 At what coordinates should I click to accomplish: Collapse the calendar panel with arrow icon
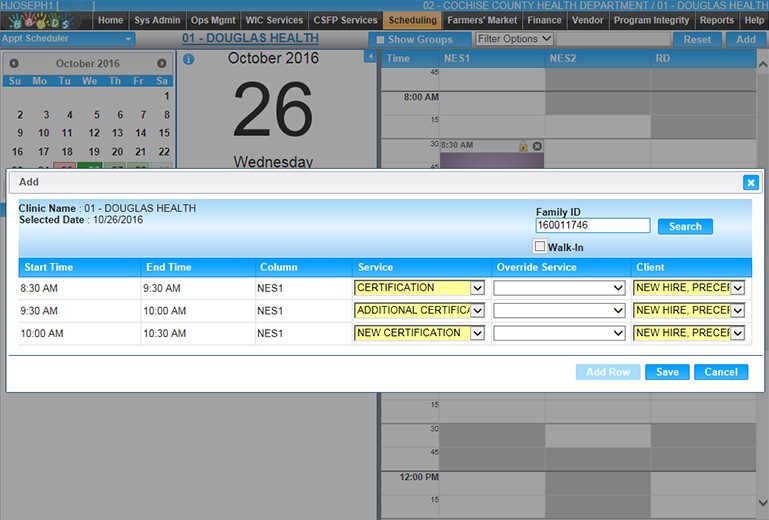(369, 57)
